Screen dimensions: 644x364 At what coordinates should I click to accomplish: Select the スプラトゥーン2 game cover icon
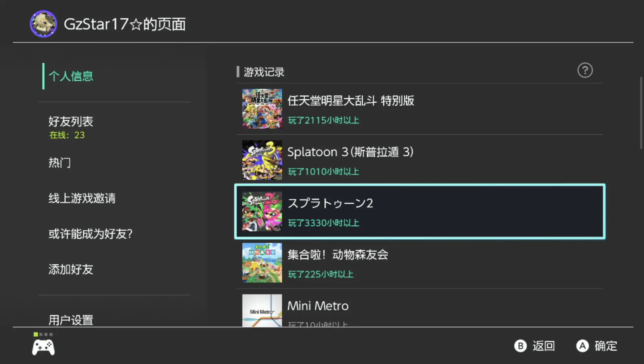(262, 212)
